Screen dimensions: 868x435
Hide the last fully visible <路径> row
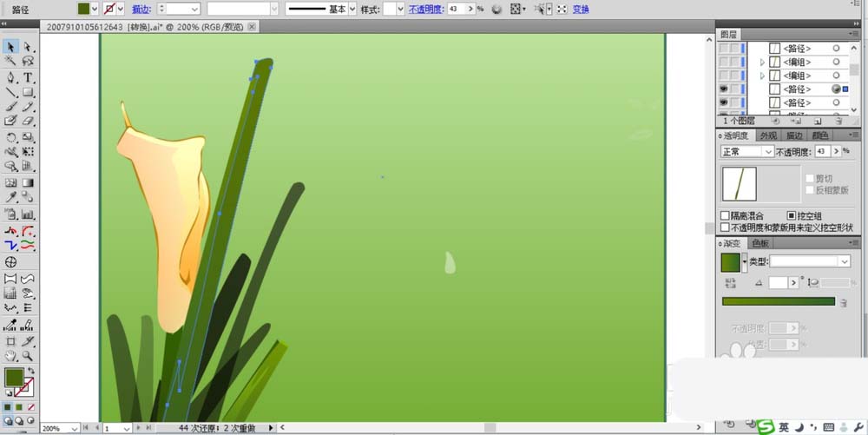(724, 103)
